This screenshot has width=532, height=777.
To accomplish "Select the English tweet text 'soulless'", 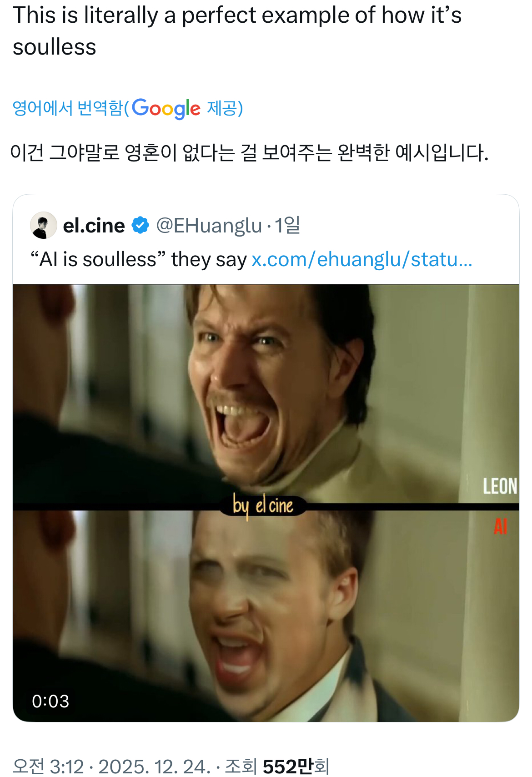I will [55, 47].
